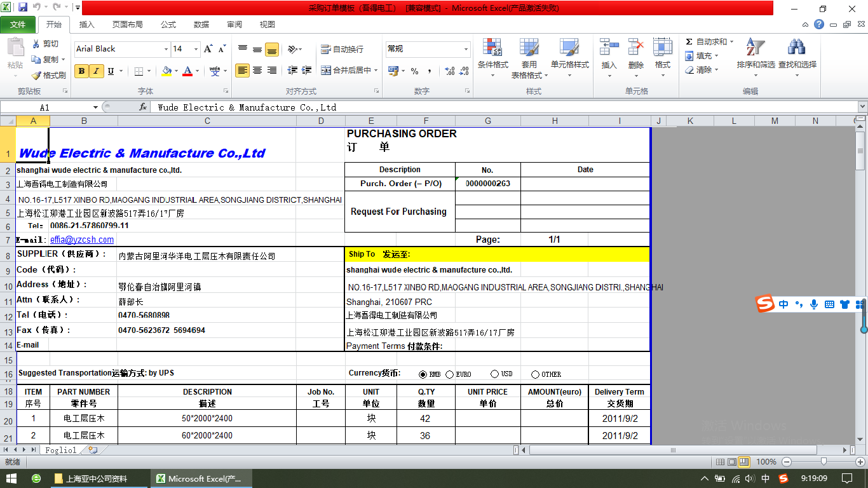This screenshot has width=868, height=488.
Task: Click the Format Painter brush icon
Action: click(37, 75)
